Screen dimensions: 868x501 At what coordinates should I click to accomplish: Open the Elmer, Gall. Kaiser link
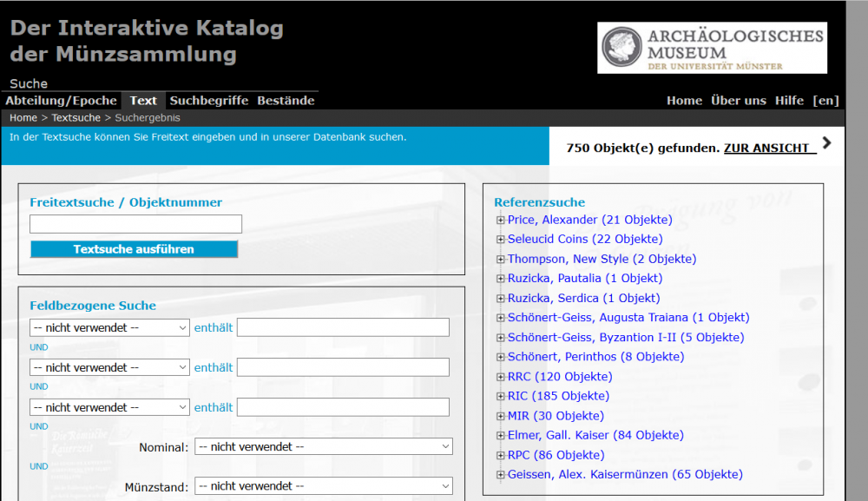pyautogui.click(x=595, y=435)
